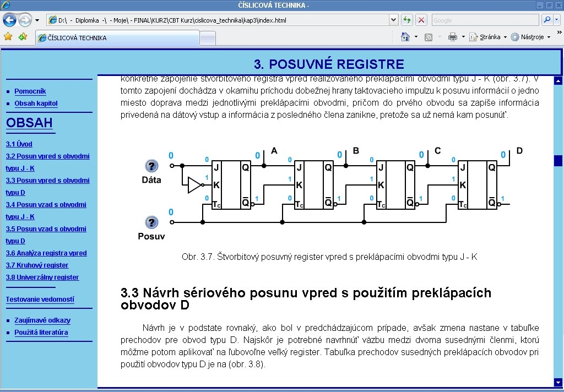The image size is (564, 392).
Task: Click the browser Forward arrow button
Action: point(25,20)
